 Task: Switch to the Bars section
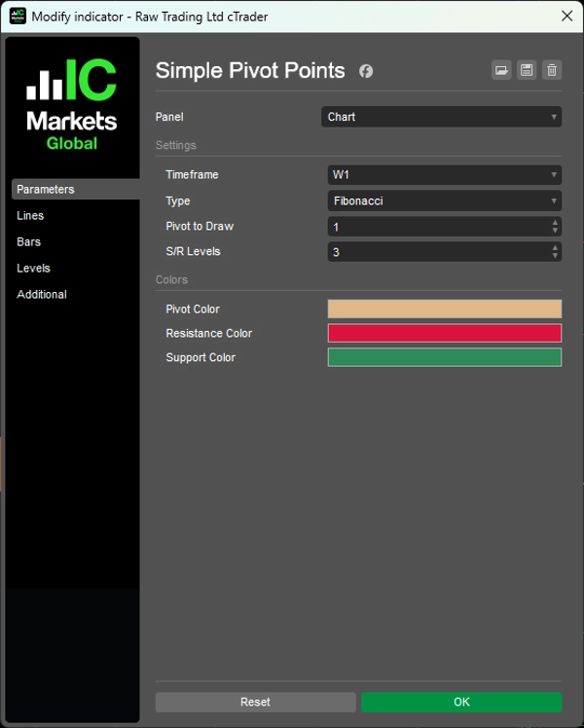click(28, 242)
